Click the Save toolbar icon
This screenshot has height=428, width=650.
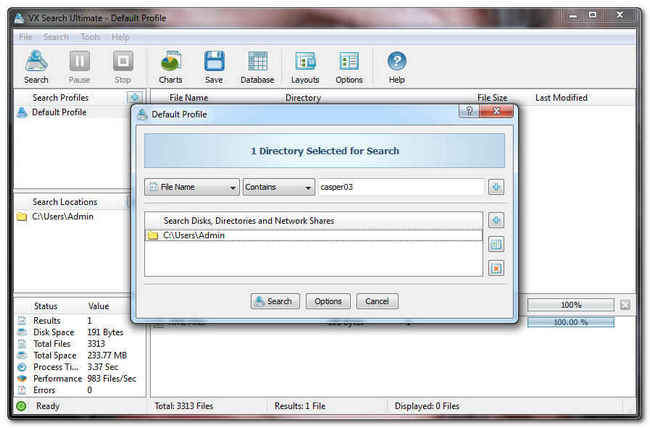[x=214, y=67]
